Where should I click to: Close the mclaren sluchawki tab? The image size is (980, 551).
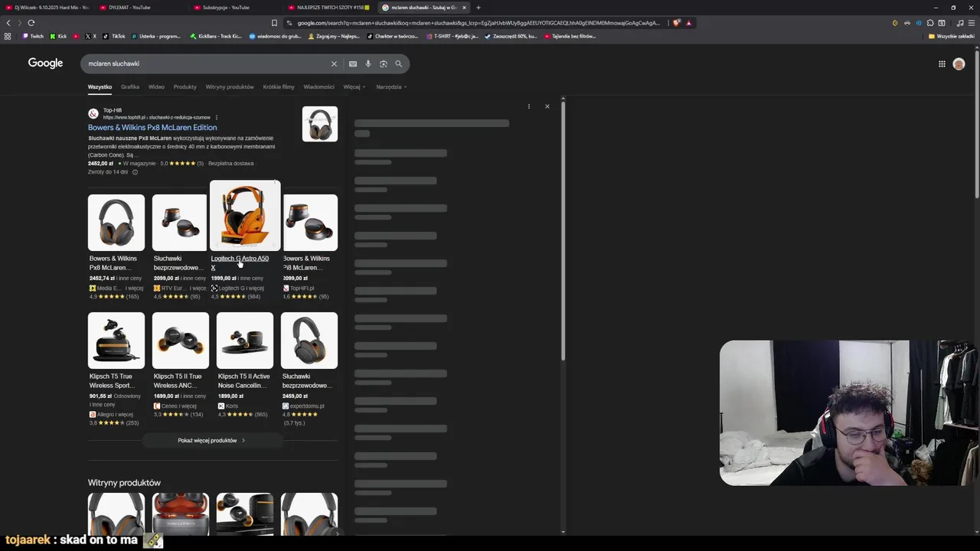click(464, 8)
